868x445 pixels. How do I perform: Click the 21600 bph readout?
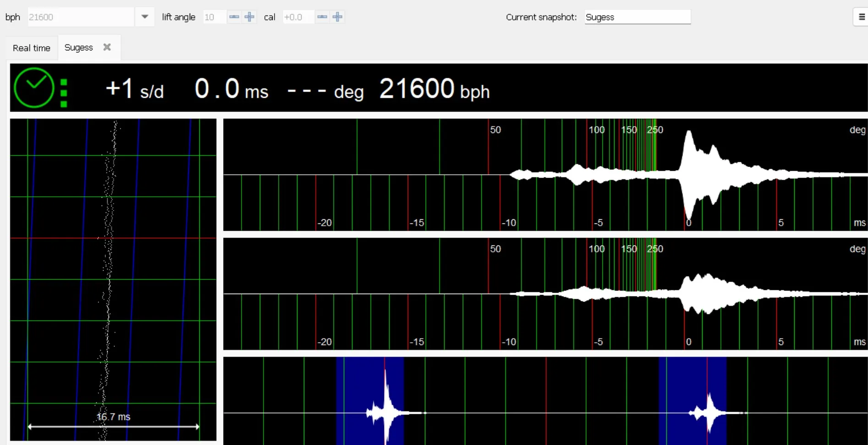434,89
